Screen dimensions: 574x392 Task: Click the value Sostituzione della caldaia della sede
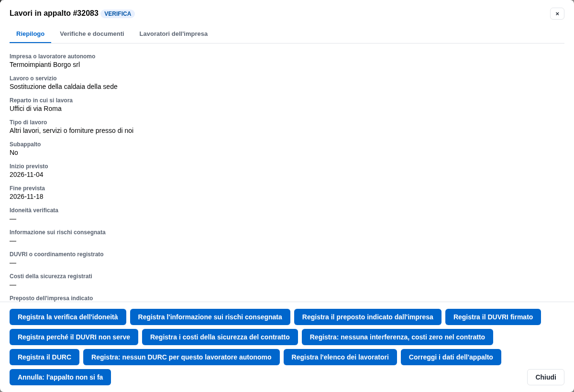[64, 87]
